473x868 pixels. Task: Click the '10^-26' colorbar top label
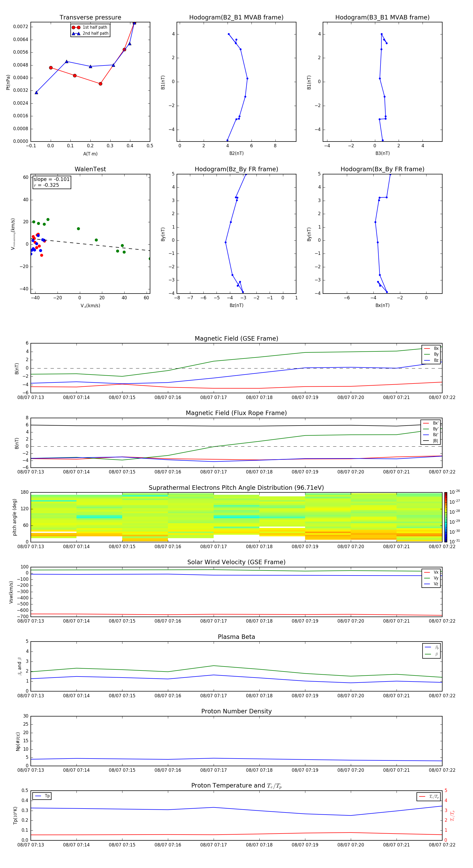[x=455, y=492]
